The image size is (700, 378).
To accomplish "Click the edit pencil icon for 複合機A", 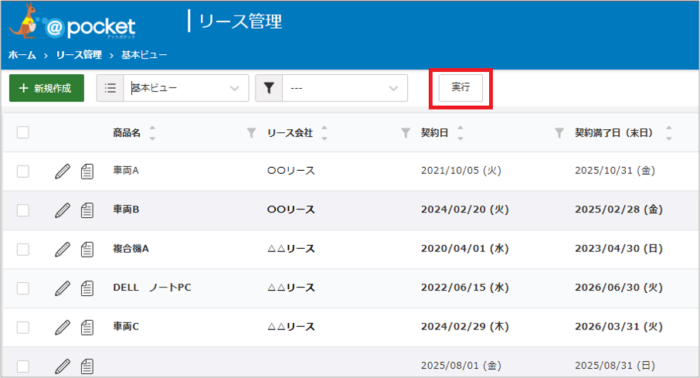I will click(62, 249).
